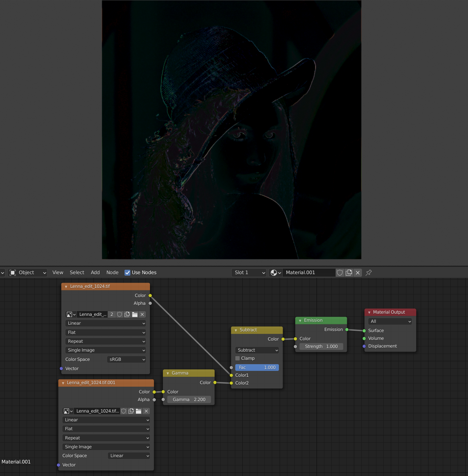Click open-folder icon in Lenna_edit_1024.tif.001 node

coord(139,411)
